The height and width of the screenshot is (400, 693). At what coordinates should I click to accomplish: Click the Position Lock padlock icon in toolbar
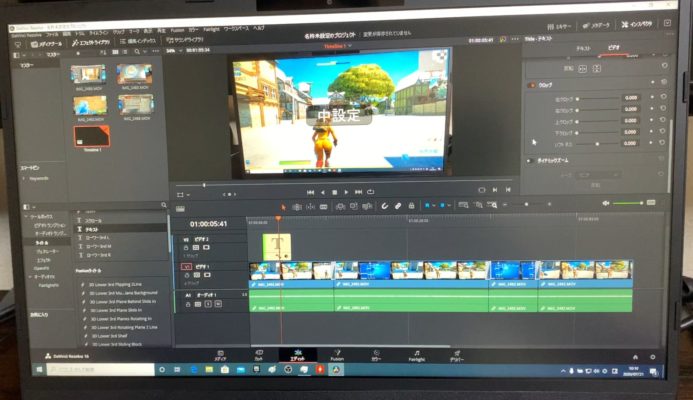411,206
